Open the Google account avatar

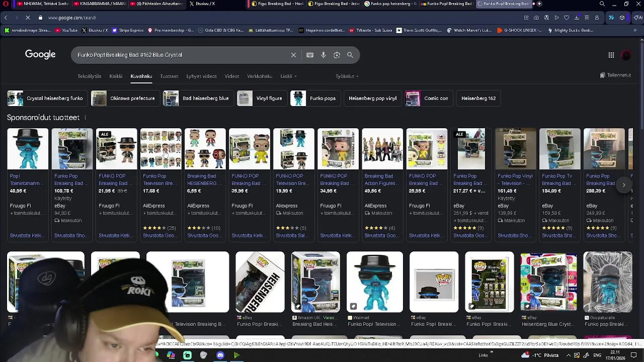point(626,55)
